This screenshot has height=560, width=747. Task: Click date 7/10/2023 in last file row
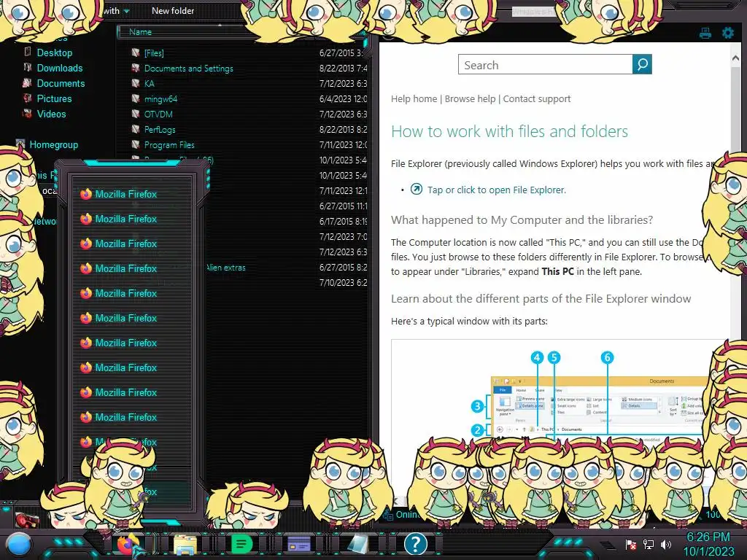coord(343,282)
